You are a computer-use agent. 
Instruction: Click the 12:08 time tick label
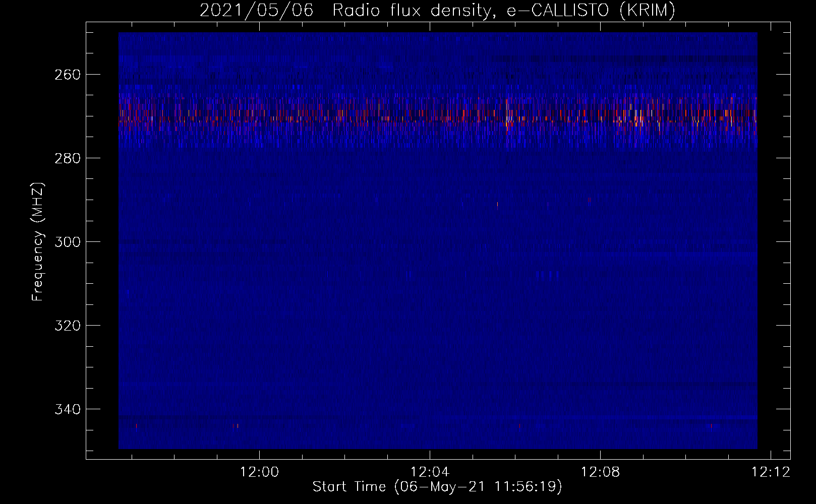(600, 472)
